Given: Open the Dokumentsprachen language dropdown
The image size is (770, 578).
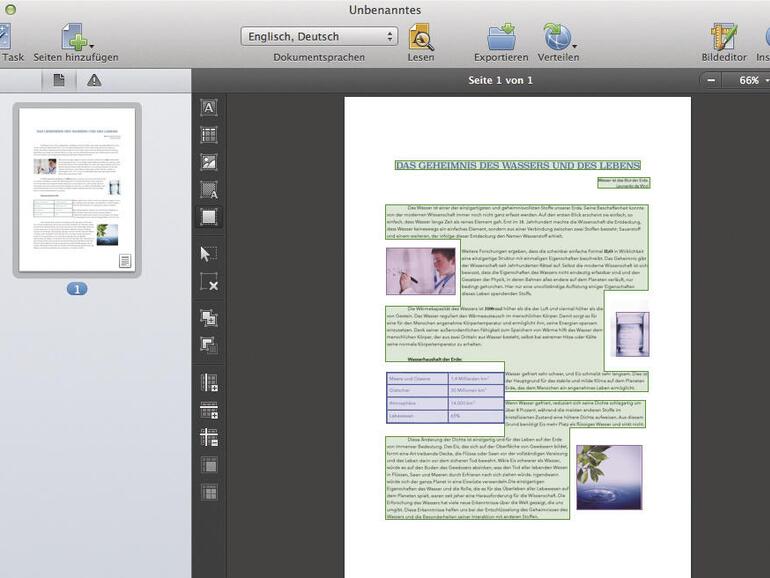Looking at the screenshot, I should [319, 37].
